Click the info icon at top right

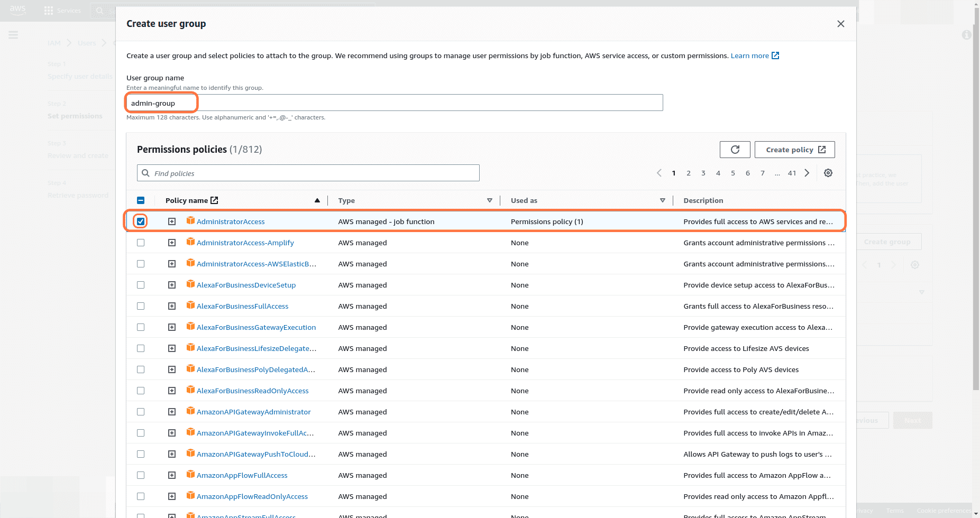[966, 35]
